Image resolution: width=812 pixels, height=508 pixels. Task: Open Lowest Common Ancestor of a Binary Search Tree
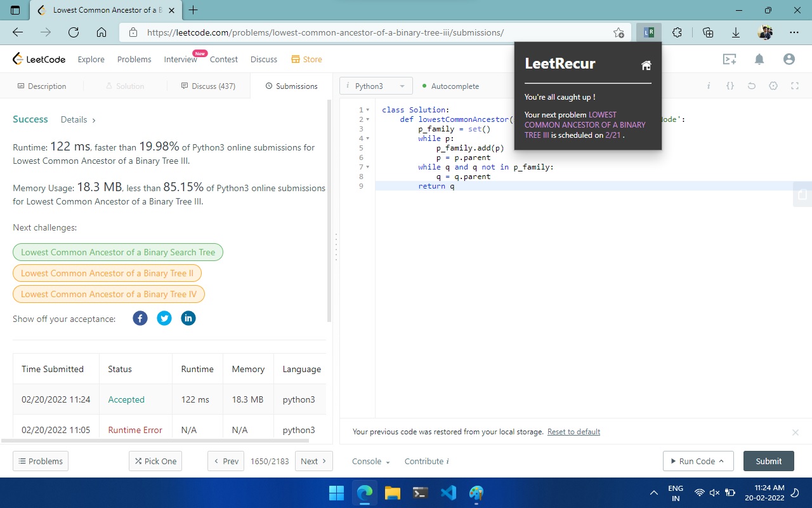coord(118,252)
